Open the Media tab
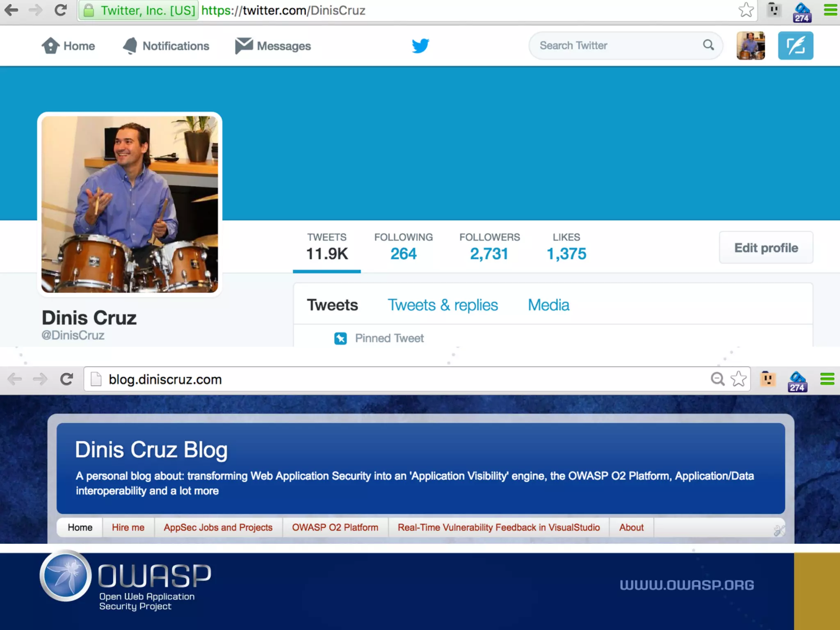The width and height of the screenshot is (840, 630). tap(548, 305)
